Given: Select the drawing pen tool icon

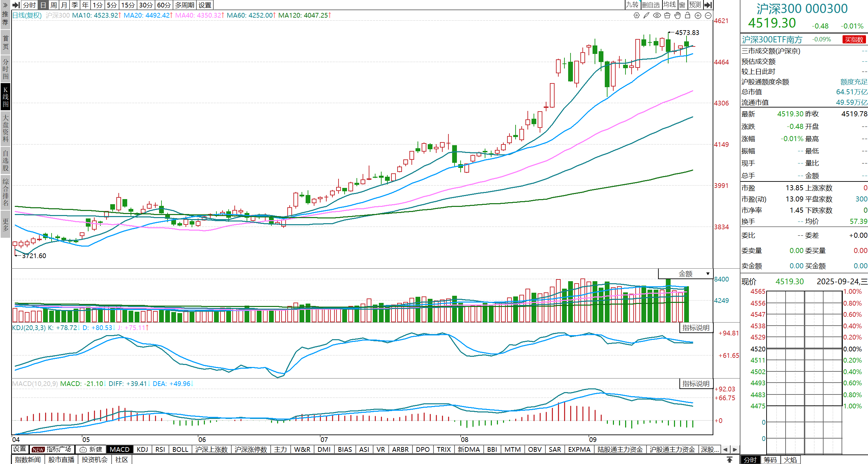Looking at the screenshot, I should pyautogui.click(x=647, y=15).
